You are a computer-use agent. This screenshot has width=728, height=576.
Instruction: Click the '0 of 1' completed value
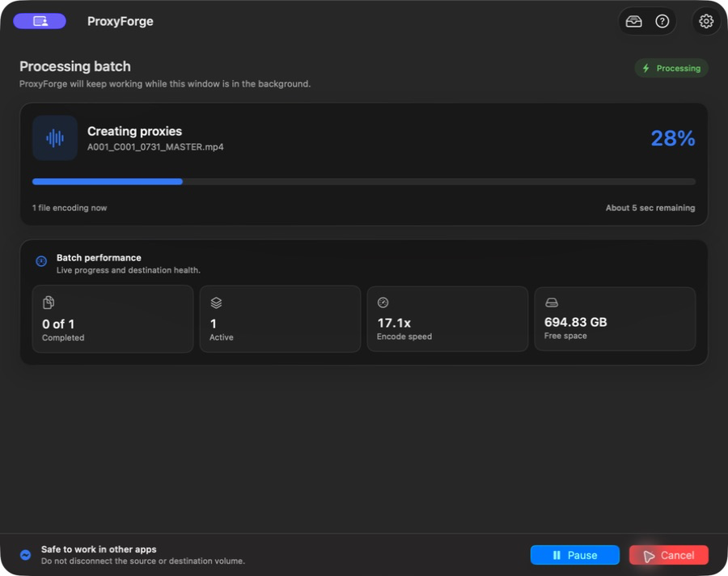(x=58, y=324)
